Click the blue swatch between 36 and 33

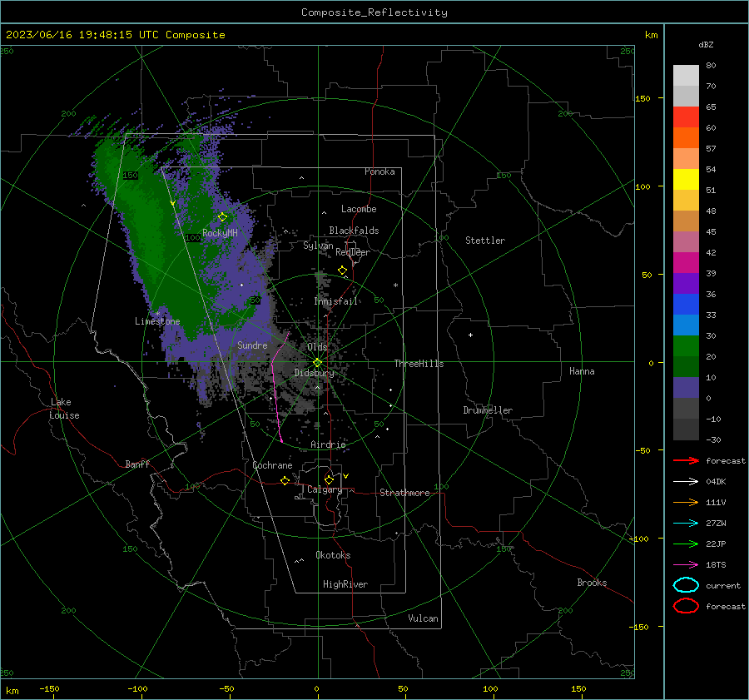[x=686, y=305]
